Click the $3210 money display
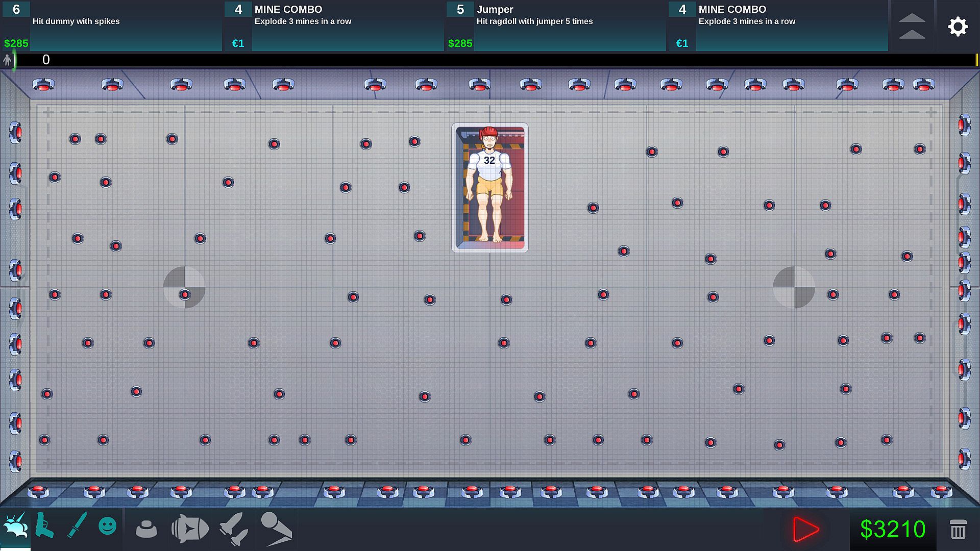 893,529
